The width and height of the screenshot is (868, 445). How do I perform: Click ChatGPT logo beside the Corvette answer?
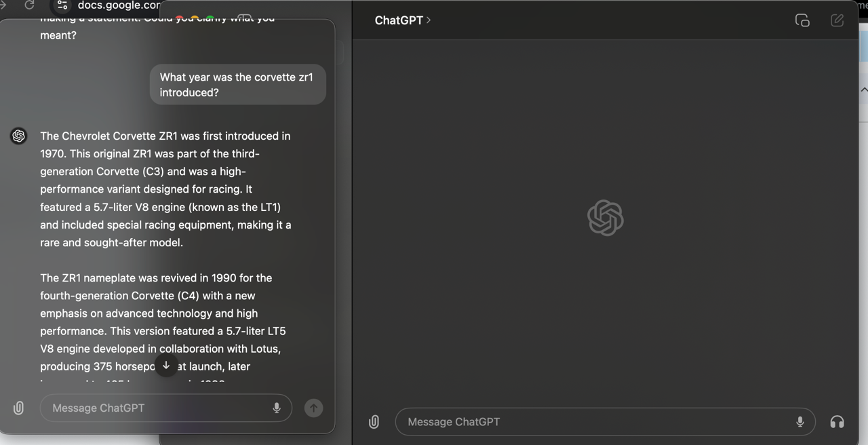click(19, 136)
